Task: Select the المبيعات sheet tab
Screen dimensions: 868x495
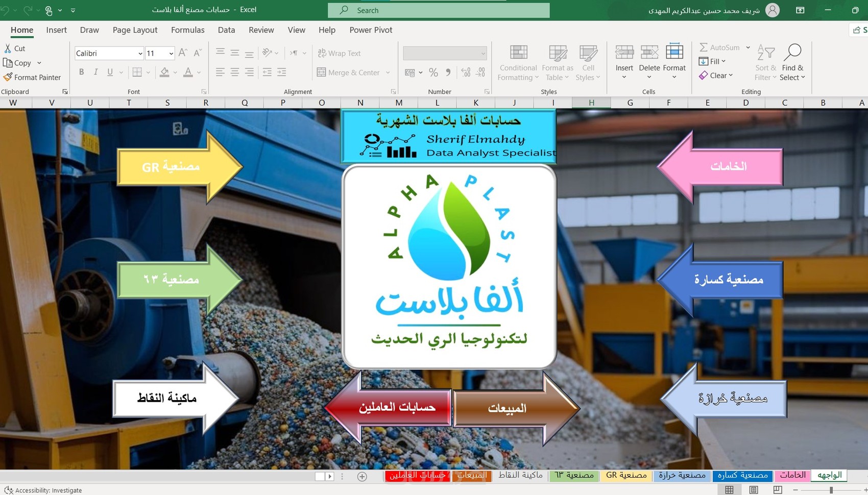Action: pyautogui.click(x=472, y=476)
